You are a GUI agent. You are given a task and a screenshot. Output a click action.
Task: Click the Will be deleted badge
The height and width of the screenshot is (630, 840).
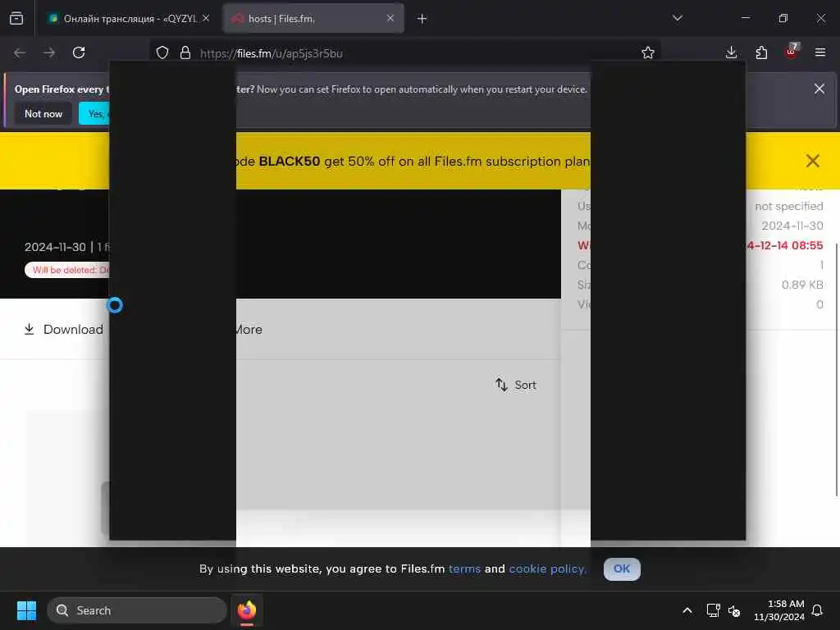pyautogui.click(x=67, y=270)
